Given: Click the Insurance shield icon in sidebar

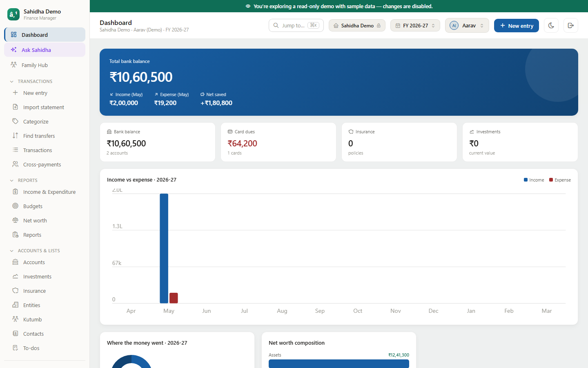Looking at the screenshot, I should tap(16, 291).
